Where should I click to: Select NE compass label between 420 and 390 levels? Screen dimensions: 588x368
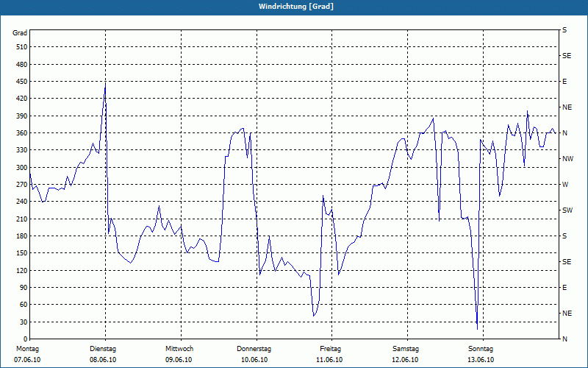567,107
